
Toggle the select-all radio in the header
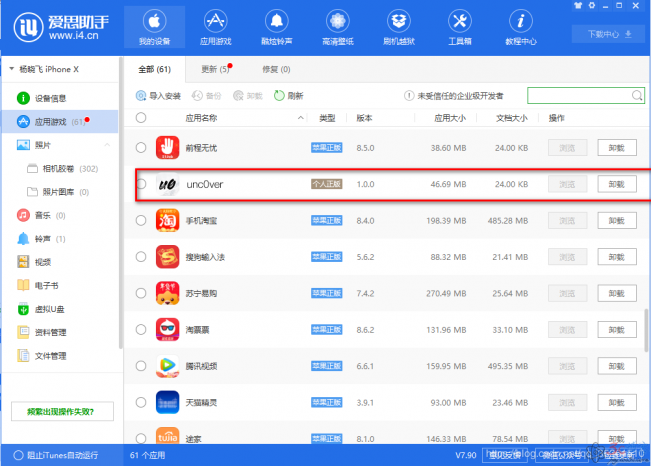tap(141, 118)
